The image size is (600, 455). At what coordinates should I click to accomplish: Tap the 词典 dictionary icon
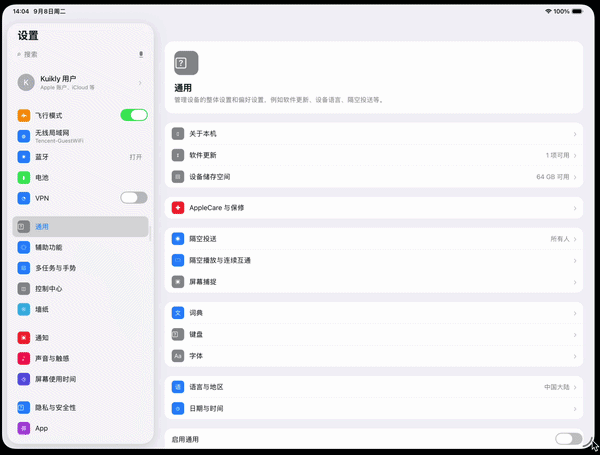(x=178, y=313)
